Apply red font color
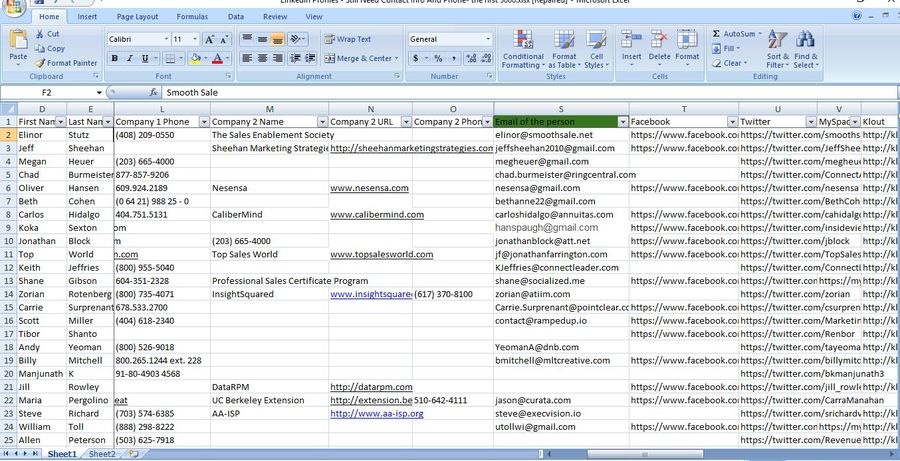Image resolution: width=900 pixels, height=461 pixels. [217, 59]
